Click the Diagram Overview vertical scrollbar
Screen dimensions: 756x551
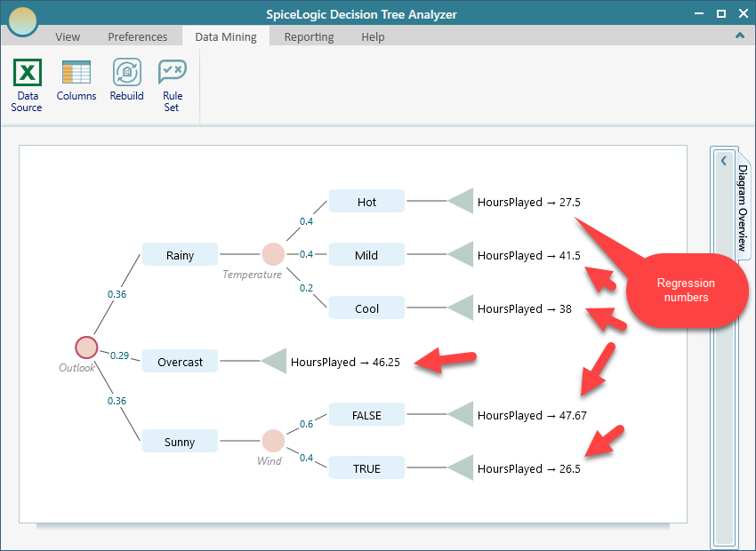click(x=724, y=355)
